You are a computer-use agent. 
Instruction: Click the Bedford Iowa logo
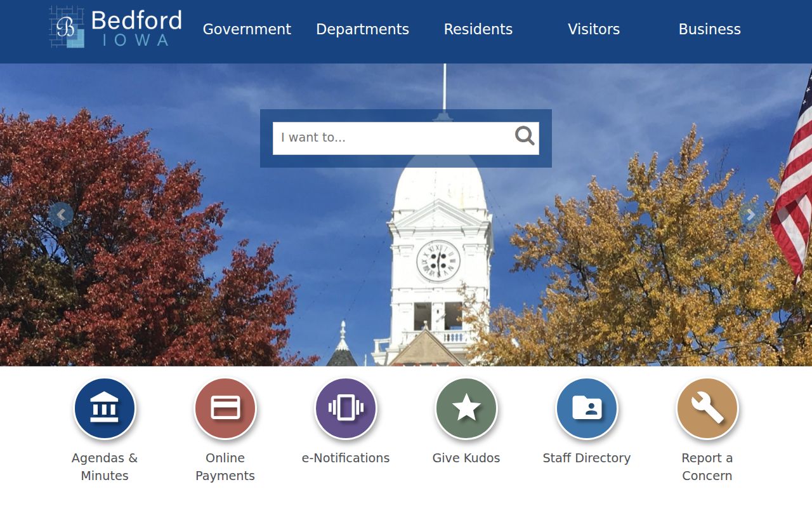click(x=115, y=28)
